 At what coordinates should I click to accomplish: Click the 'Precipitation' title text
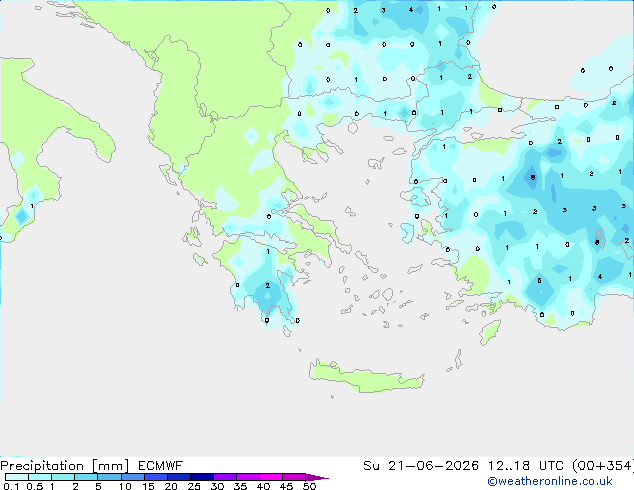tap(42, 466)
